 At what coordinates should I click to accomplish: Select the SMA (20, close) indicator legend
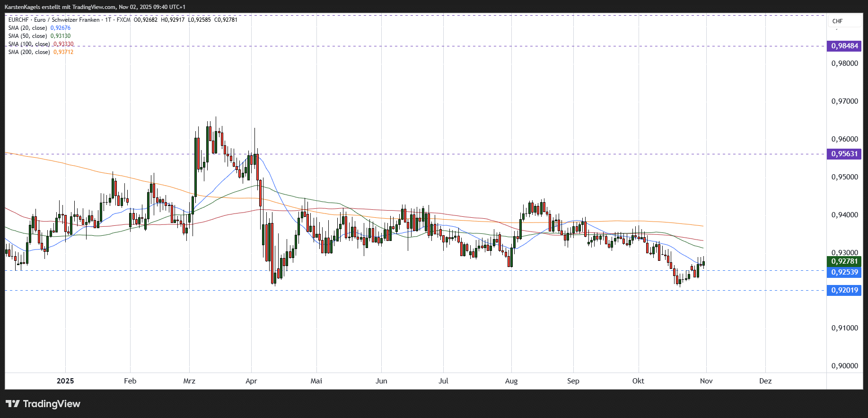pyautogui.click(x=27, y=28)
